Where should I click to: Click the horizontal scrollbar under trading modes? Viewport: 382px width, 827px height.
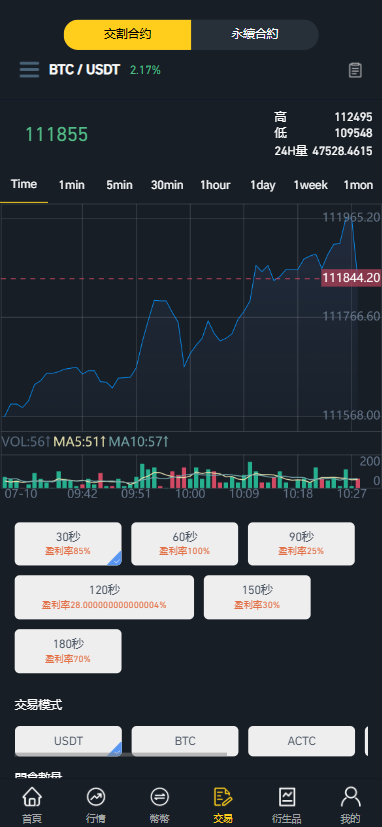pos(121,755)
